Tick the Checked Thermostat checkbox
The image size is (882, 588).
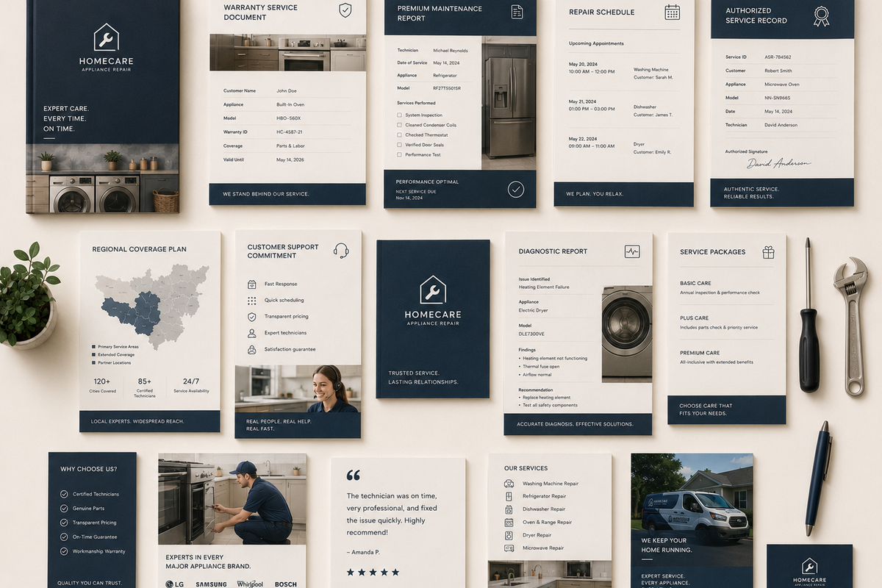point(399,135)
